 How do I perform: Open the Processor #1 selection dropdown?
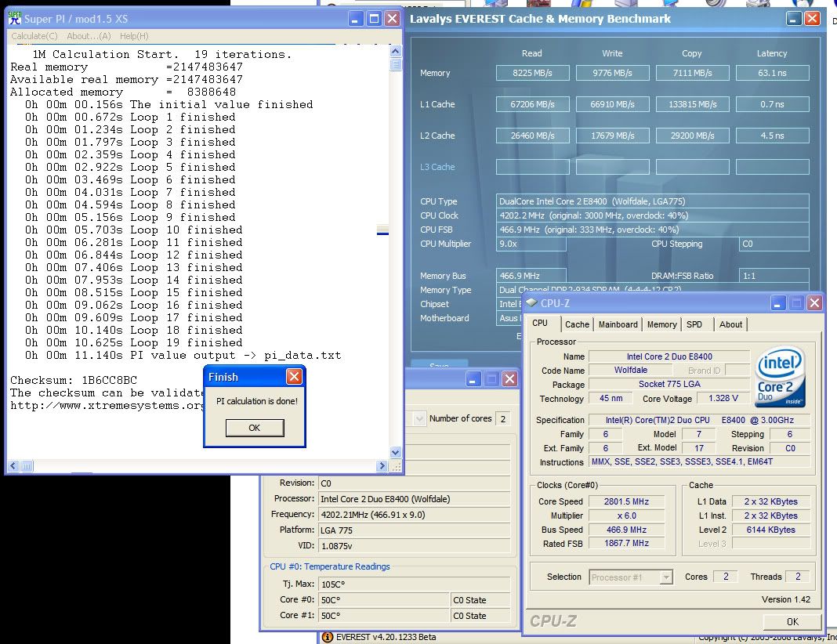click(631, 577)
